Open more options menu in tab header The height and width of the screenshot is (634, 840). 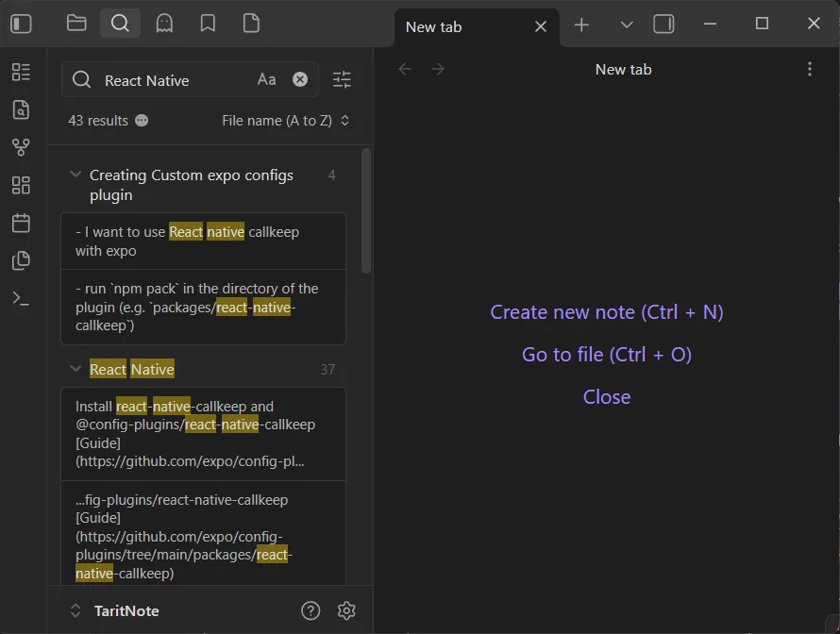pos(809,69)
